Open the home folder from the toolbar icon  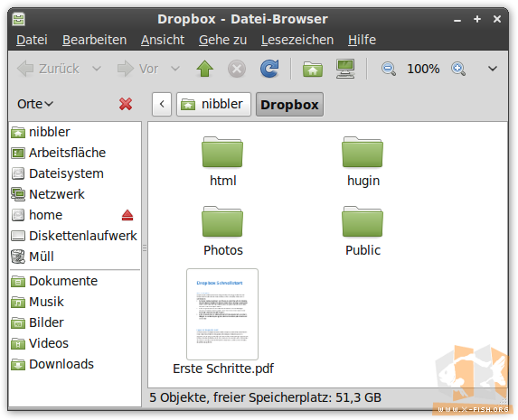[313, 69]
